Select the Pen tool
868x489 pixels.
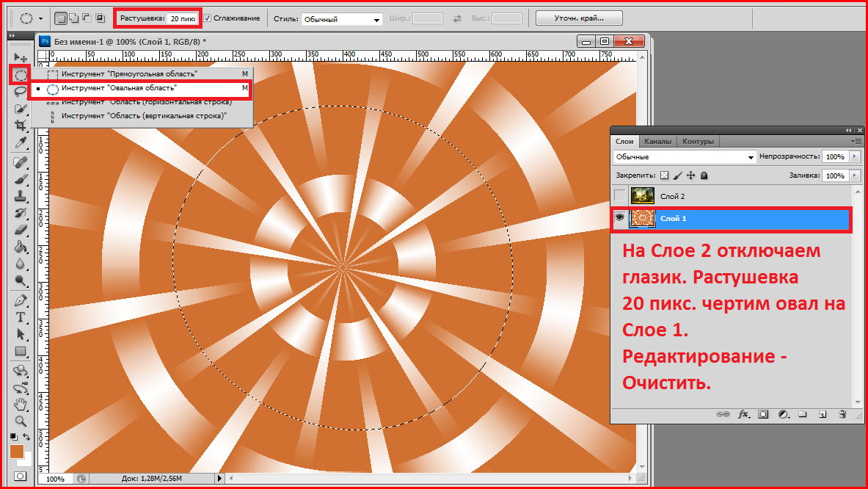point(21,301)
